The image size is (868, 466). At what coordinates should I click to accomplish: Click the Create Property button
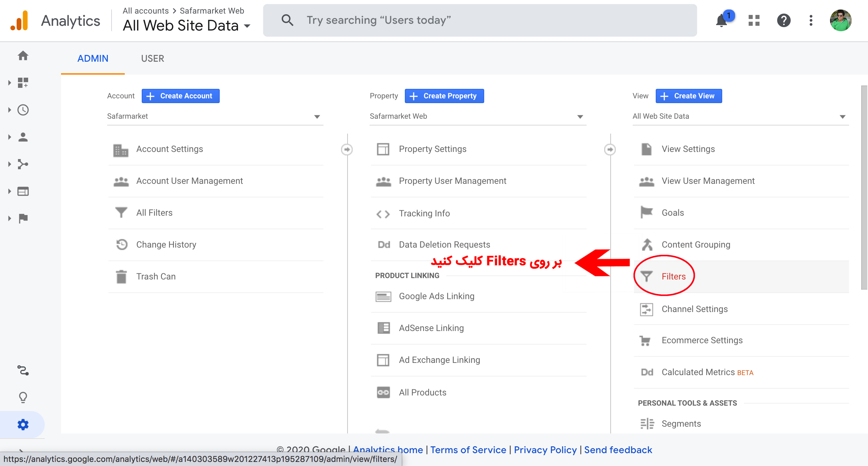coord(444,96)
